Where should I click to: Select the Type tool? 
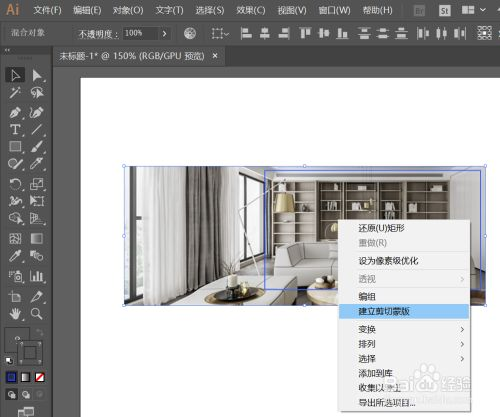(x=15, y=129)
